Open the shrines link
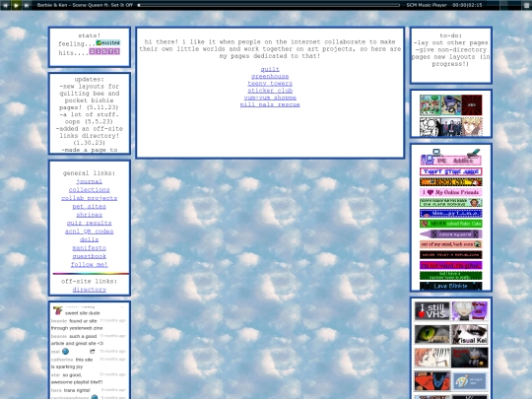Image resolution: width=532 pixels, height=399 pixels. point(90,215)
